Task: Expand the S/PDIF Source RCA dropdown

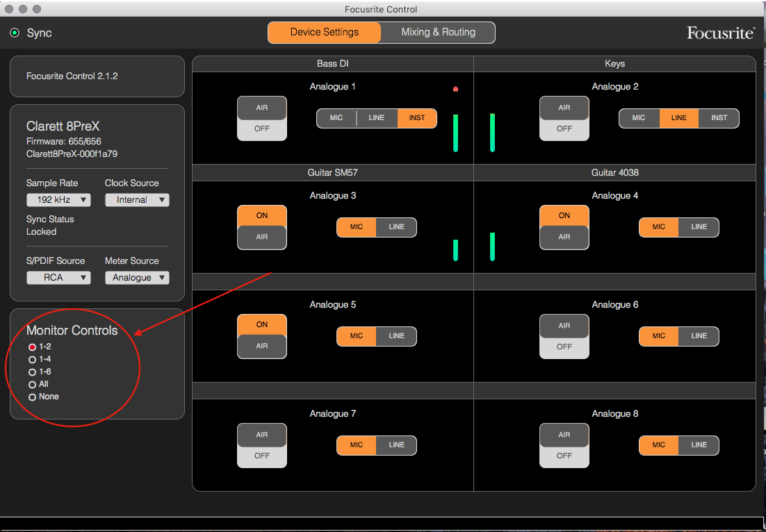Action: point(58,278)
